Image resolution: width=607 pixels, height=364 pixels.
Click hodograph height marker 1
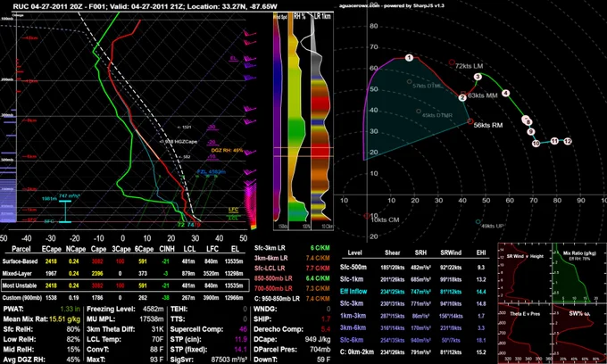(x=409, y=58)
